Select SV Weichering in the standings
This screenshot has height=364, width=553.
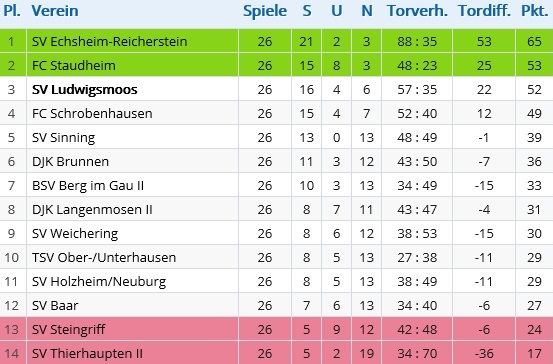[75, 233]
